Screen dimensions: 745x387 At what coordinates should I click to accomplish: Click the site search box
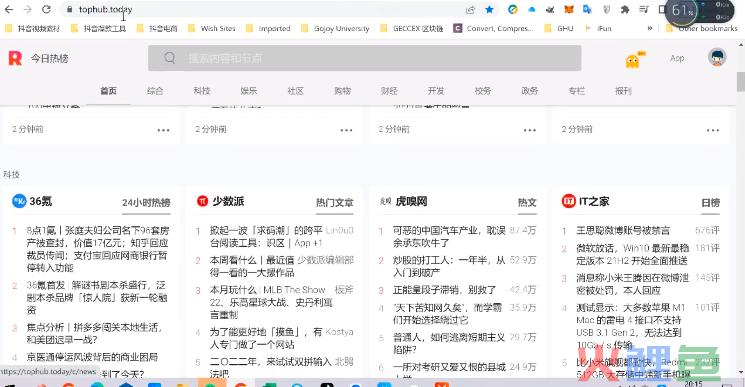364,58
